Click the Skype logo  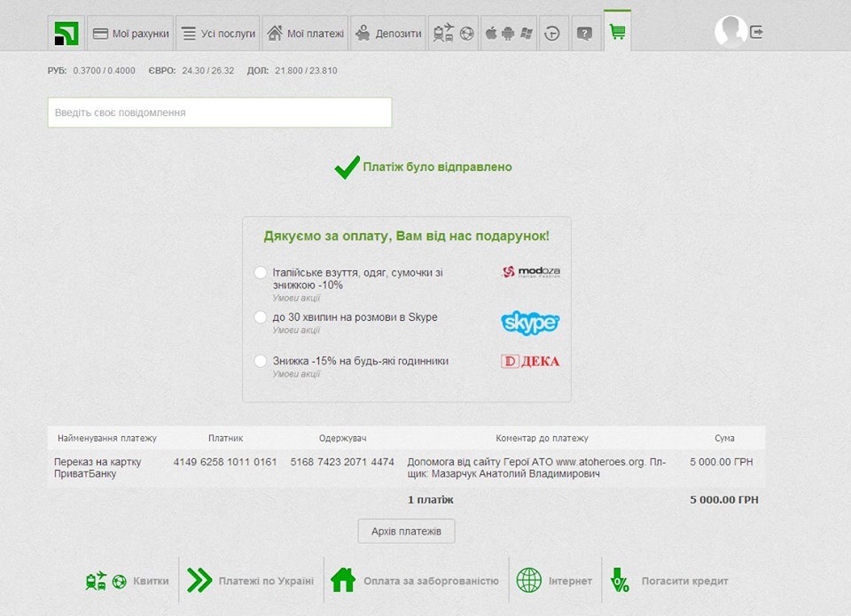(x=530, y=323)
